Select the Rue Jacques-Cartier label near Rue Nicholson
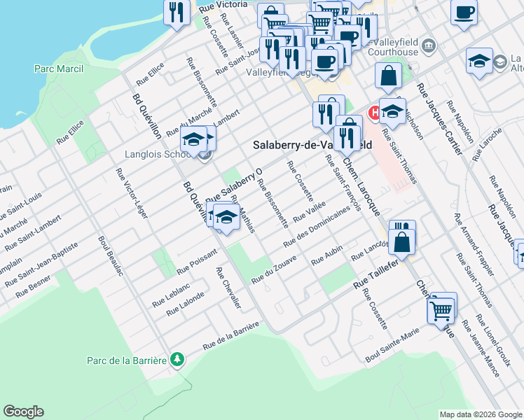524x420 pixels. click(x=440, y=120)
